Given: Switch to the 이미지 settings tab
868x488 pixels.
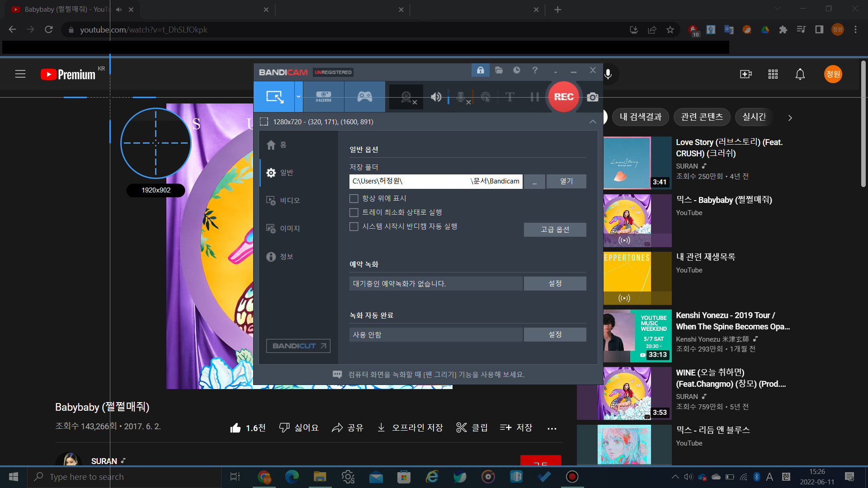Looking at the screenshot, I should pos(289,229).
